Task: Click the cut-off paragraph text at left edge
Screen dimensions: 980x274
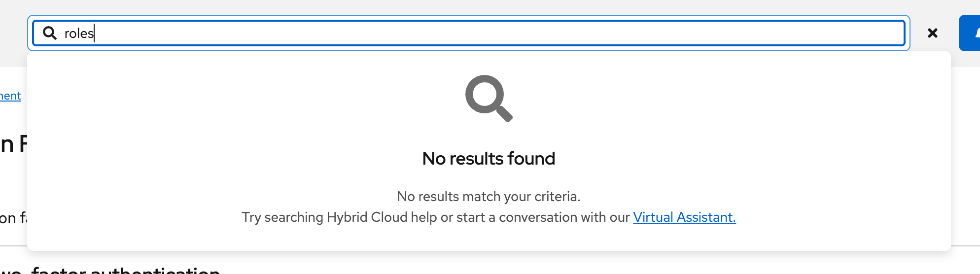Action: [13, 218]
